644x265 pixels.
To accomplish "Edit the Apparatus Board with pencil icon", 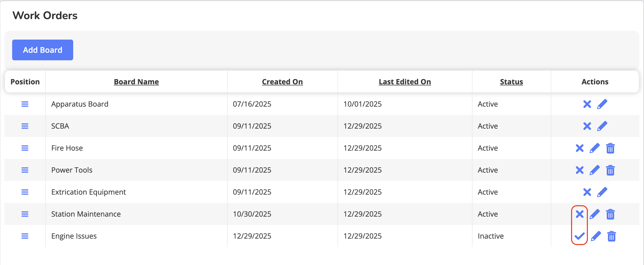I will pyautogui.click(x=602, y=104).
